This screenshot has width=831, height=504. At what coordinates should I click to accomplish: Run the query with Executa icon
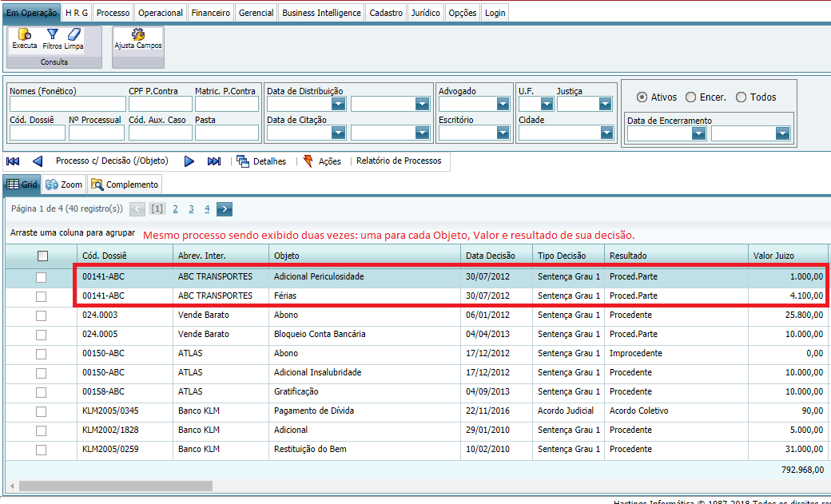pyautogui.click(x=25, y=39)
